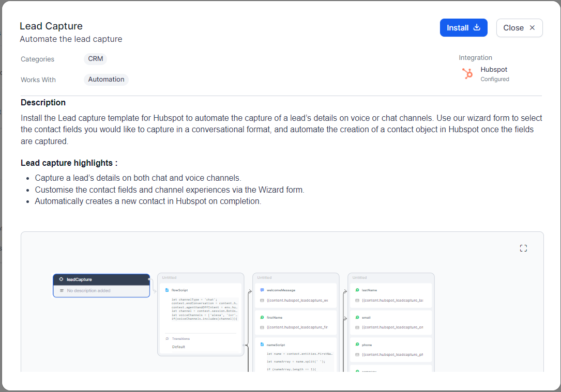Click the welcomeMessage content field

[x=297, y=300]
